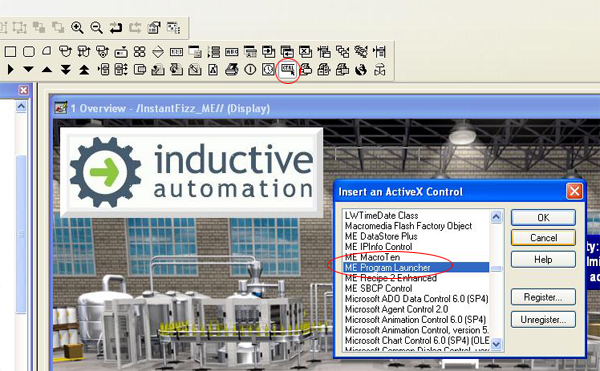
Task: Select the rounded-rectangle maintained button tool
Action: pyautogui.click(x=29, y=52)
